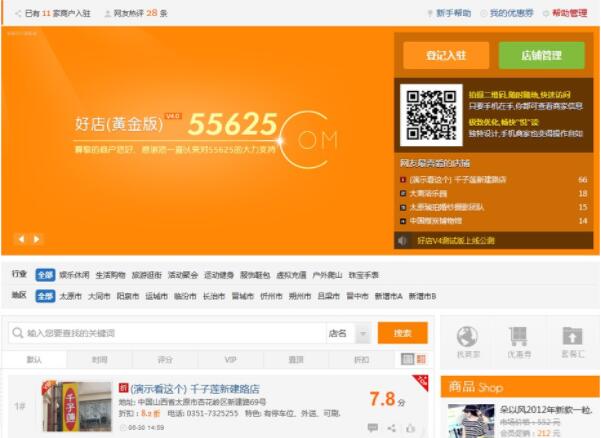Select 全部 in 地区 filter row
The image size is (601, 438).
(x=45, y=296)
